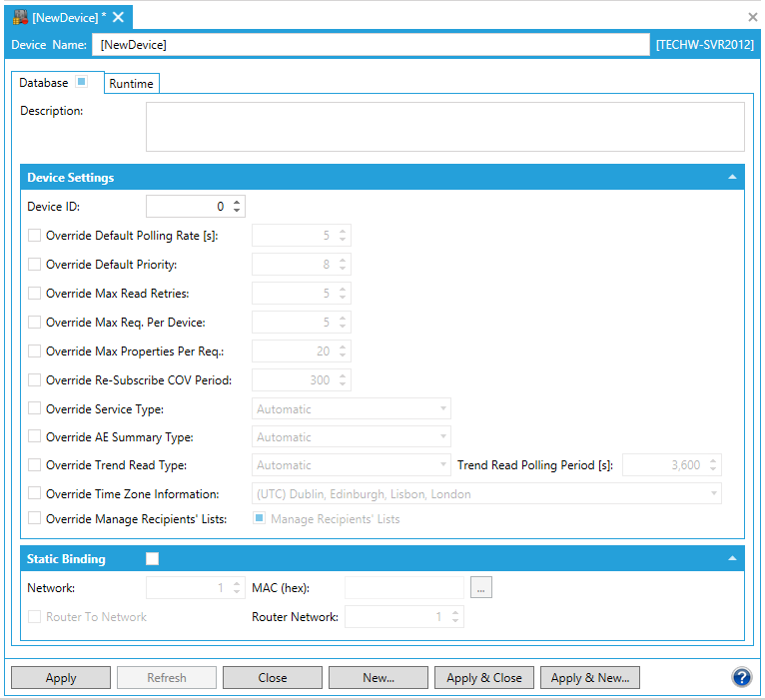Click the blue help question mark icon
The height and width of the screenshot is (700, 765).
pyautogui.click(x=742, y=677)
